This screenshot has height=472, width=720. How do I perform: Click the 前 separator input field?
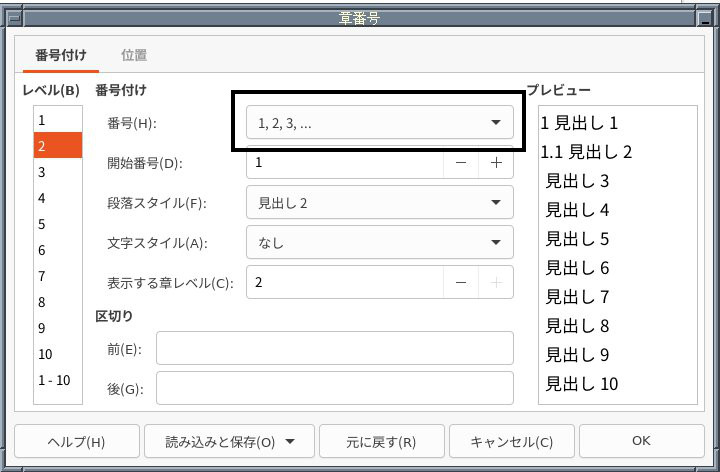(x=335, y=348)
